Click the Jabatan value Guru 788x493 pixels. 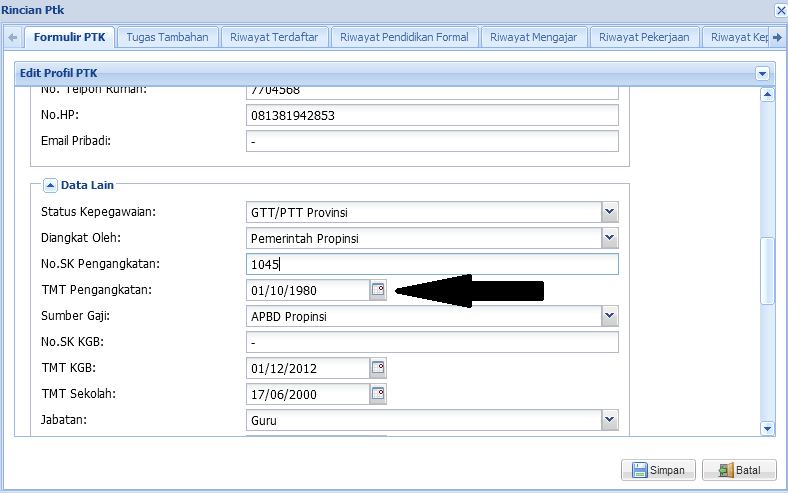(264, 421)
